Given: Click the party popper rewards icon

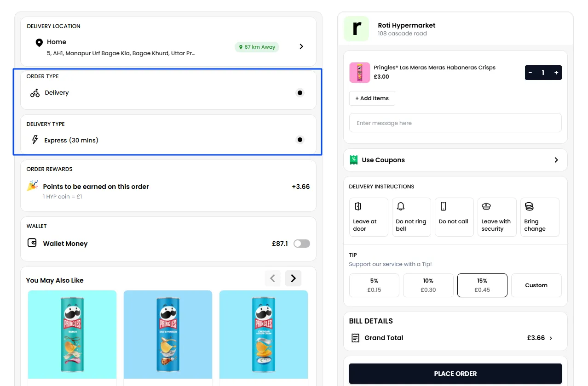Looking at the screenshot, I should click(32, 186).
